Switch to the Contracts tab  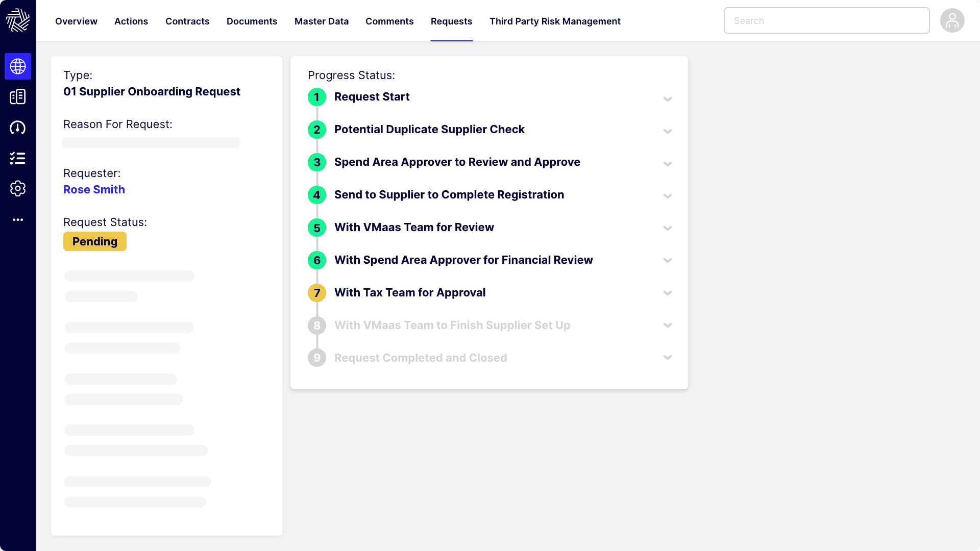187,21
